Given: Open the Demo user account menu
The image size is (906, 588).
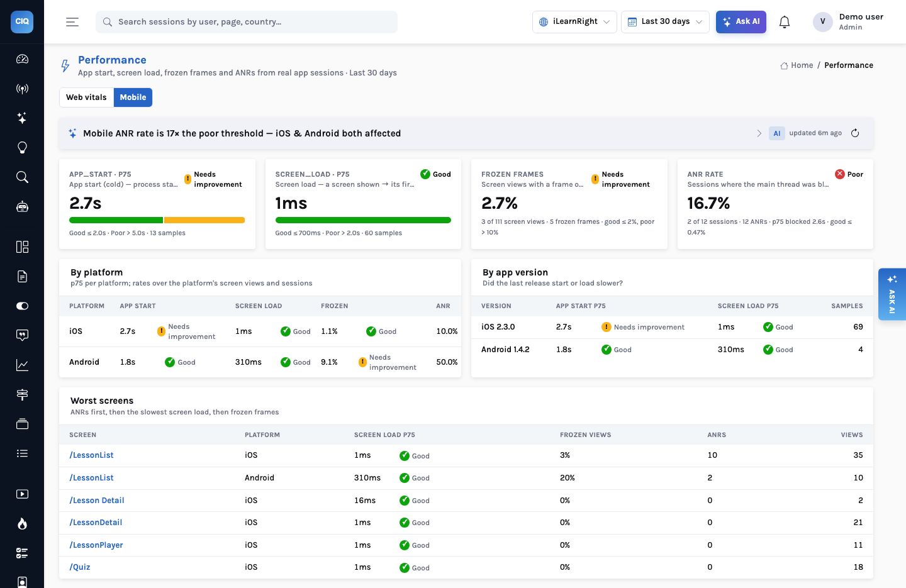Looking at the screenshot, I should tap(849, 22).
